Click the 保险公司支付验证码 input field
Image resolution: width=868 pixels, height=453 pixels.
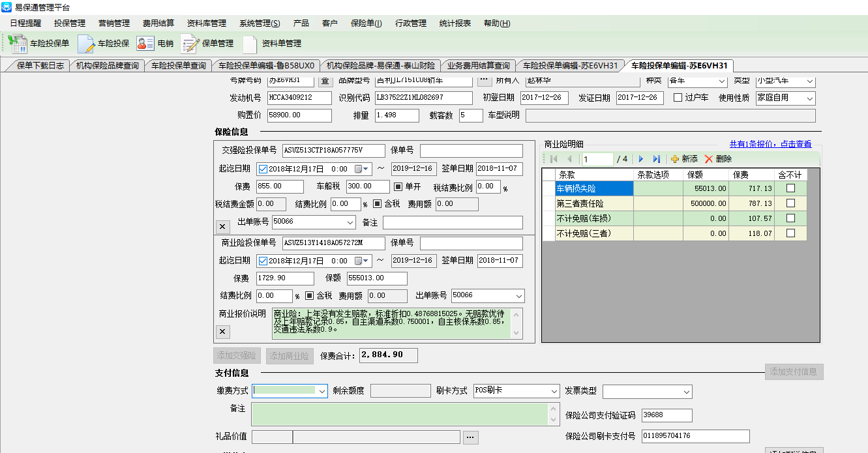666,415
